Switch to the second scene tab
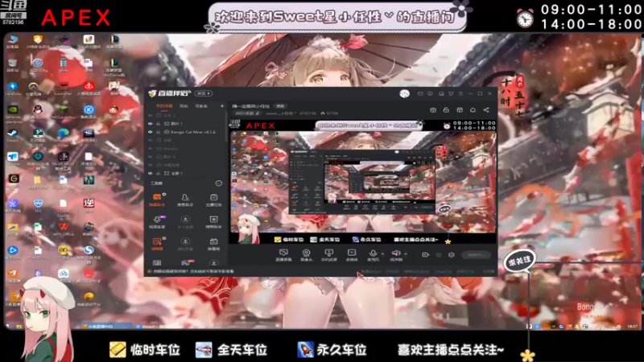 (x=184, y=106)
